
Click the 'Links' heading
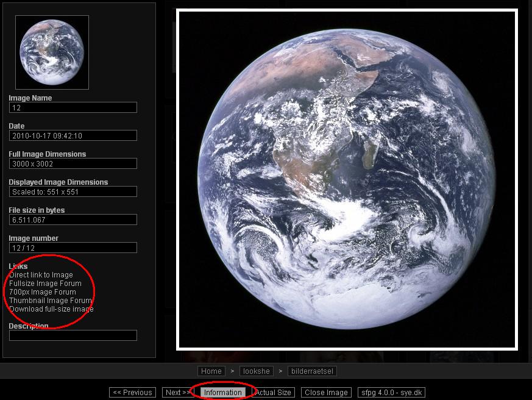pyautogui.click(x=18, y=266)
